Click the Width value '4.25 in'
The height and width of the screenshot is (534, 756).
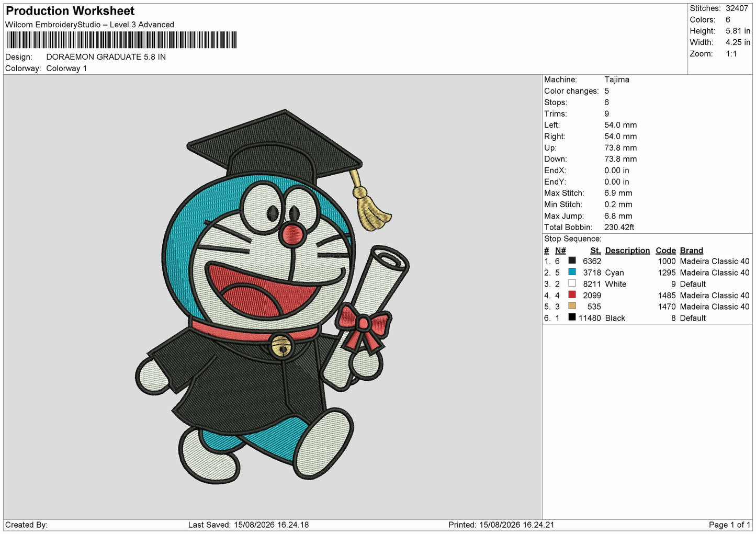coord(738,42)
